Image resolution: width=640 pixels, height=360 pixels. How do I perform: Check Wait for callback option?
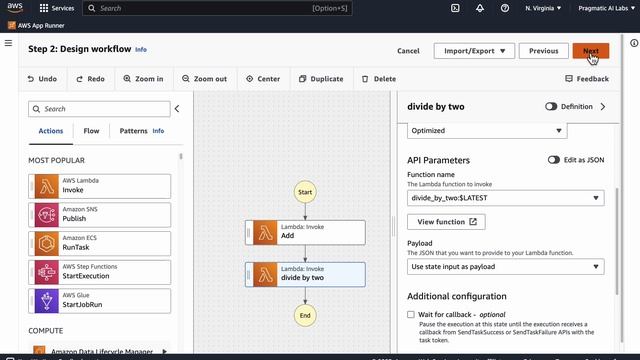[411, 314]
